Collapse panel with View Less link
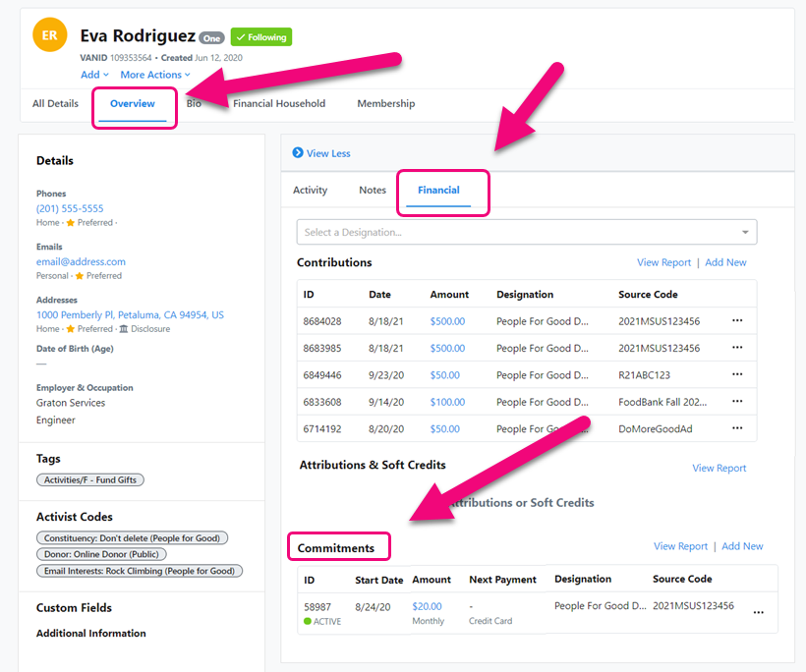806x672 pixels. click(328, 153)
